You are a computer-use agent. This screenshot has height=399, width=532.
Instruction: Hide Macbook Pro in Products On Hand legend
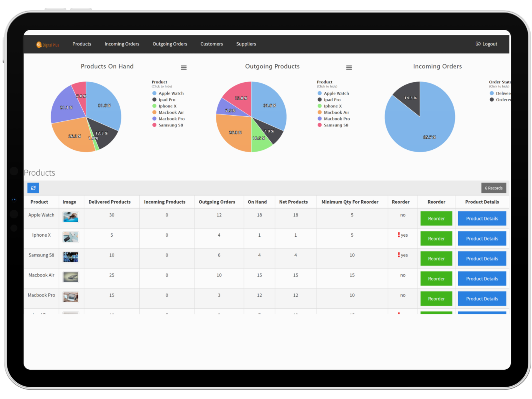click(x=168, y=119)
